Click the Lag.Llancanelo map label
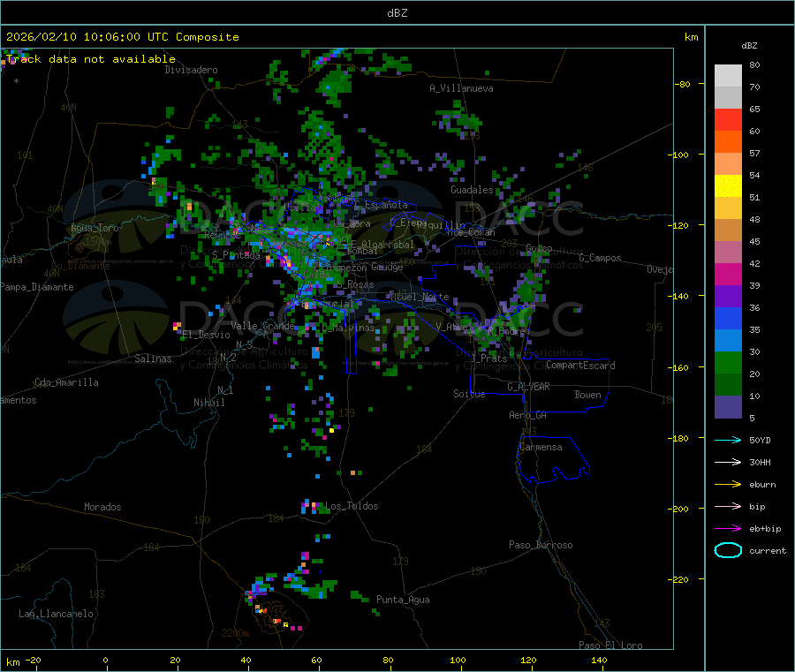Screen dimensions: 795x672 pos(56,614)
